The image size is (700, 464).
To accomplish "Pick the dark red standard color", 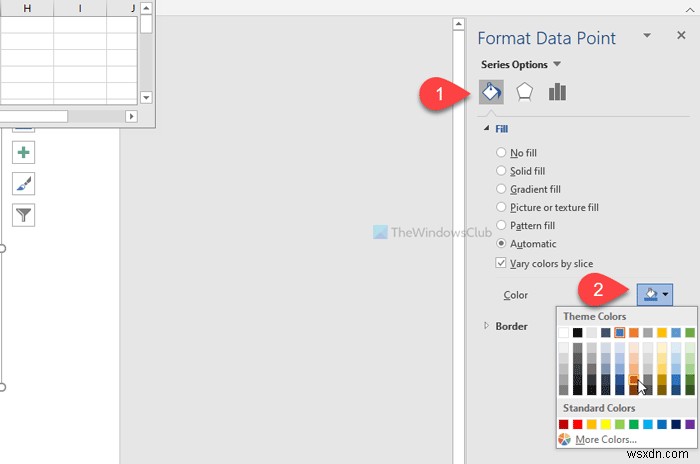I will pos(563,424).
